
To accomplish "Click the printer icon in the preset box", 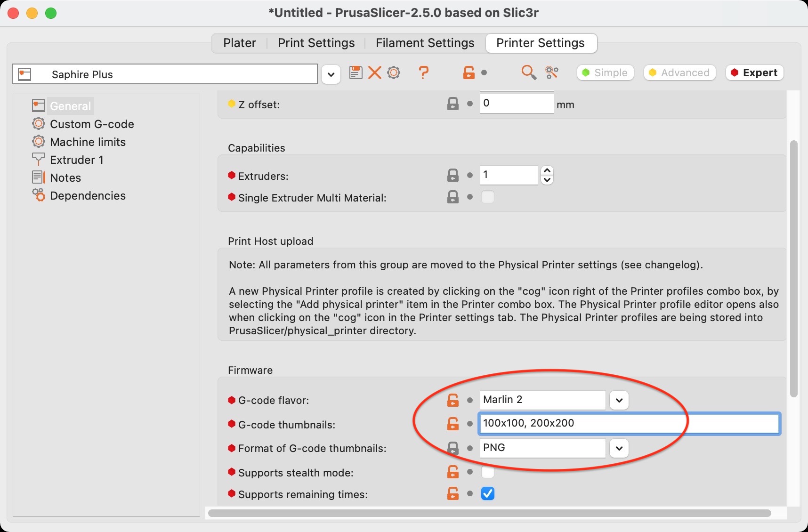I will pyautogui.click(x=24, y=74).
